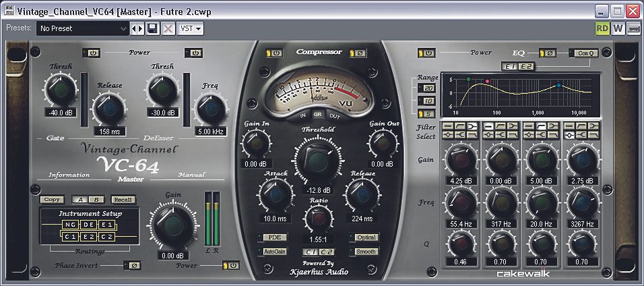Choose peak (diamond) filter for the 3267 Hz band

(569, 135)
